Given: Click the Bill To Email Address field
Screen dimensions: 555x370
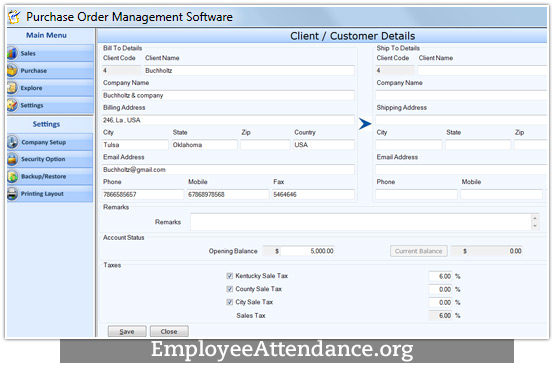Looking at the screenshot, I should point(228,170).
